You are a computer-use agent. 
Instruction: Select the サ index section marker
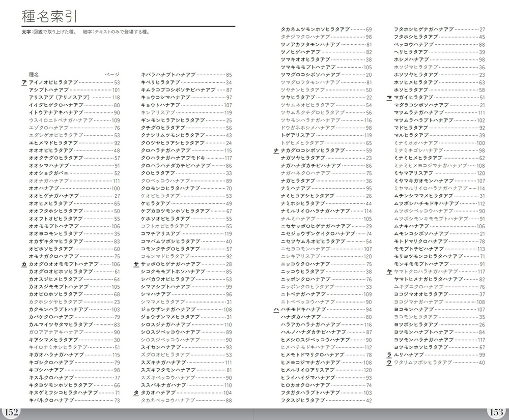coord(136,264)
